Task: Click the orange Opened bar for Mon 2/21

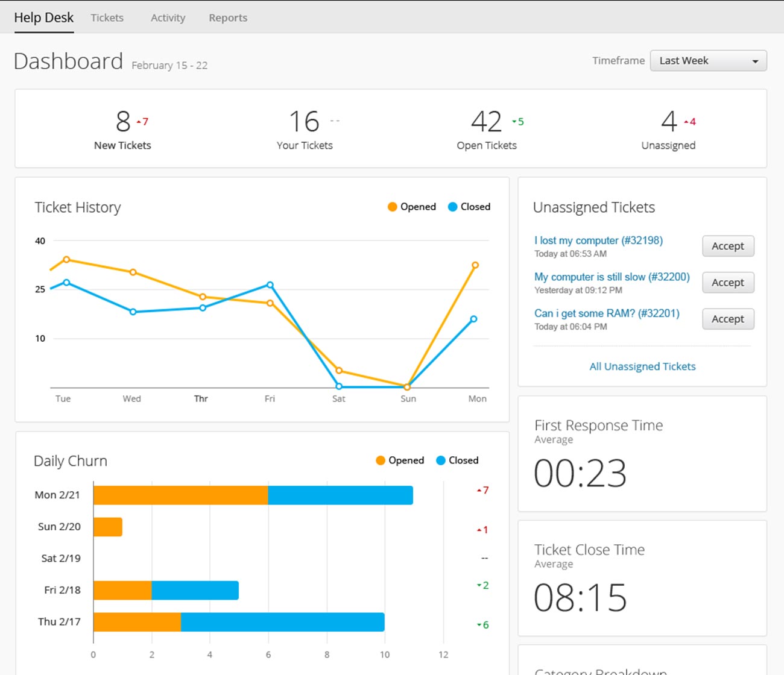Action: click(181, 495)
